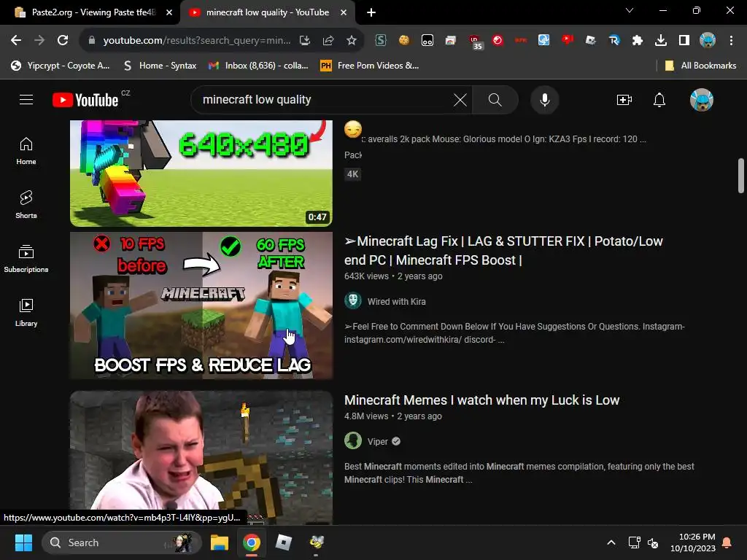Image resolution: width=747 pixels, height=560 pixels.
Task: Open the Home - Syntax bookmark
Action: click(x=160, y=66)
